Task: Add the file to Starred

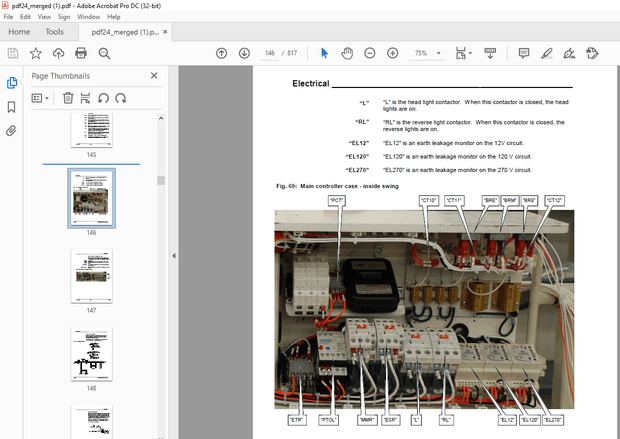Action: (x=36, y=53)
